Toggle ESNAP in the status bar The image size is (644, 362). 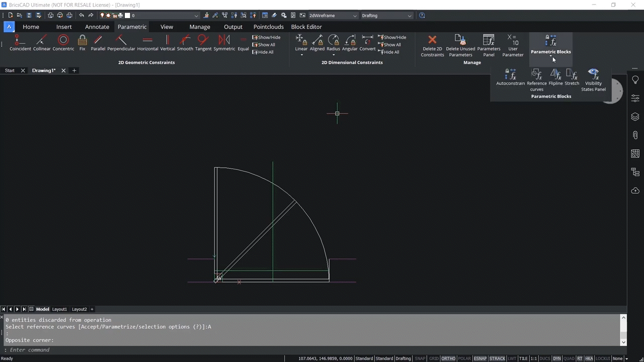tap(480, 358)
